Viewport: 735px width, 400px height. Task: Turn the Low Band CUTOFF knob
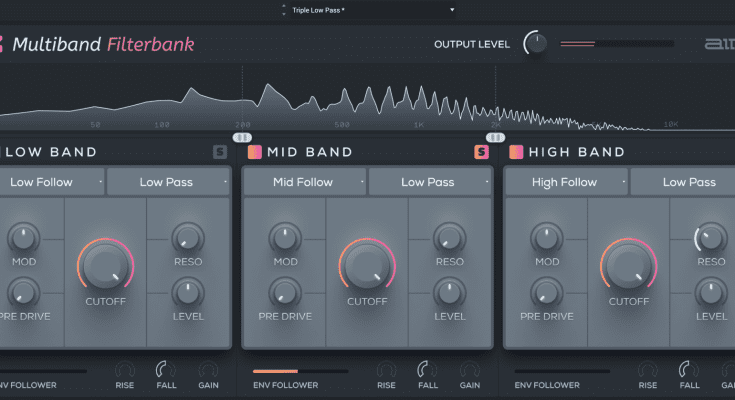click(x=105, y=267)
